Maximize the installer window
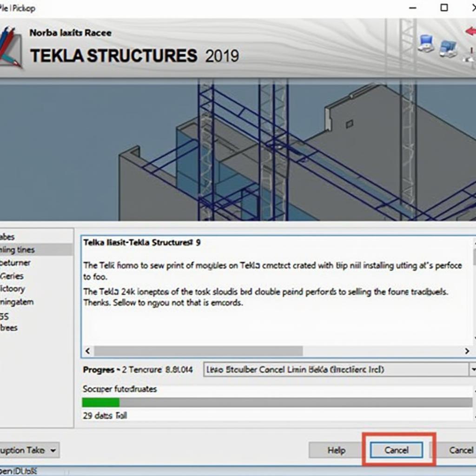Viewport: 476px width, 476px height. [x=444, y=7]
